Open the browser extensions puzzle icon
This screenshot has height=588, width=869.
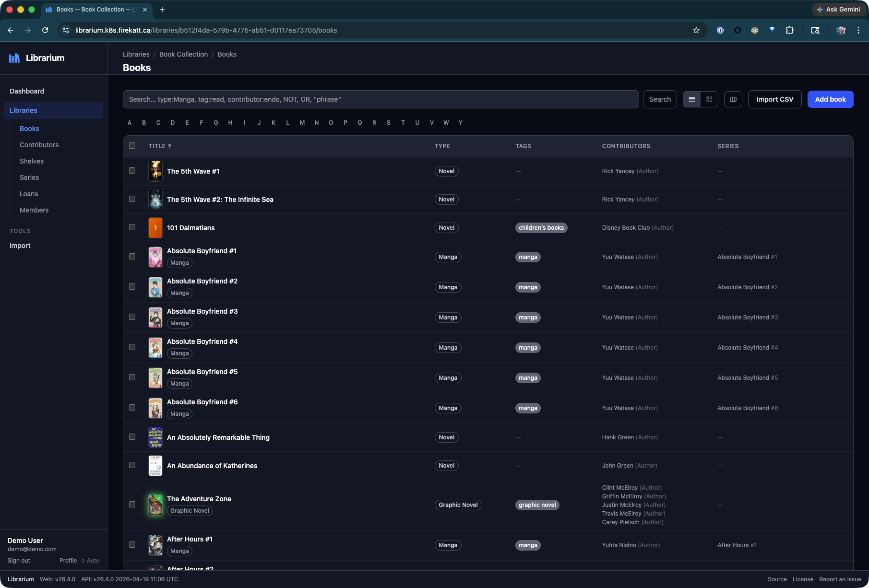click(789, 30)
